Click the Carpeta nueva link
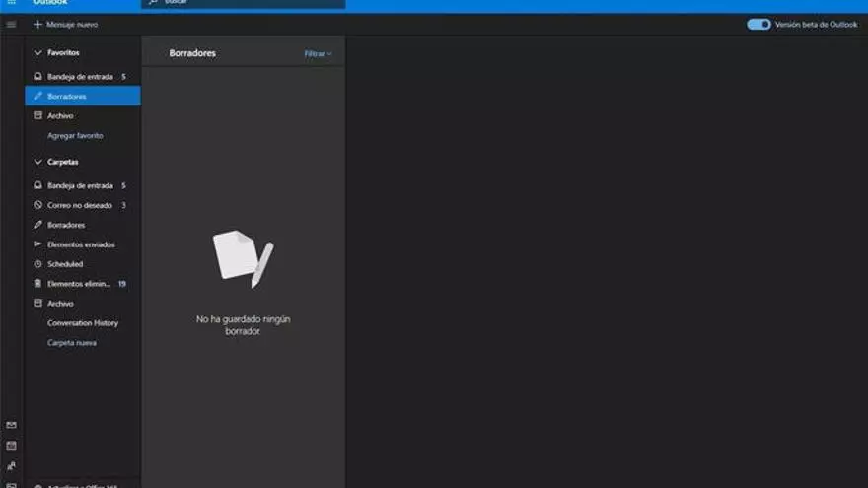Viewport: 868px width, 488px height. 72,343
